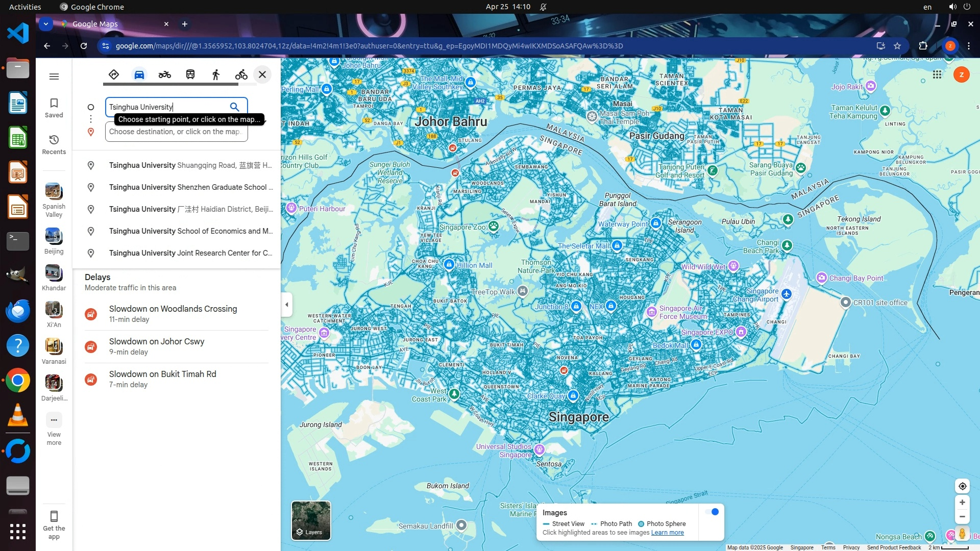Choose the Walking travel mode icon
Screen dimensions: 980x551
point(216,75)
